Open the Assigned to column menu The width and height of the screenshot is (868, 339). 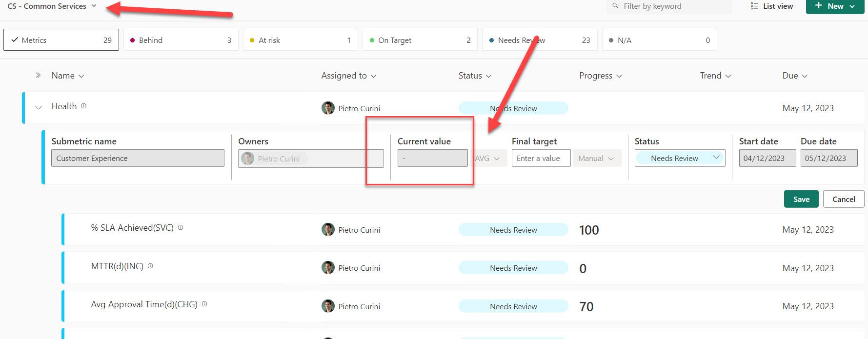pyautogui.click(x=348, y=76)
